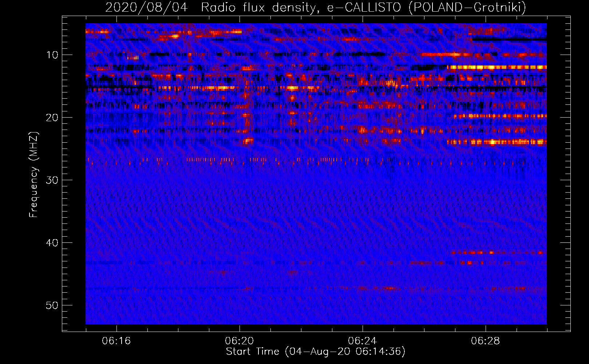589x364 pixels.
Task: Click the time tick label '06:24'
Action: [x=363, y=341]
